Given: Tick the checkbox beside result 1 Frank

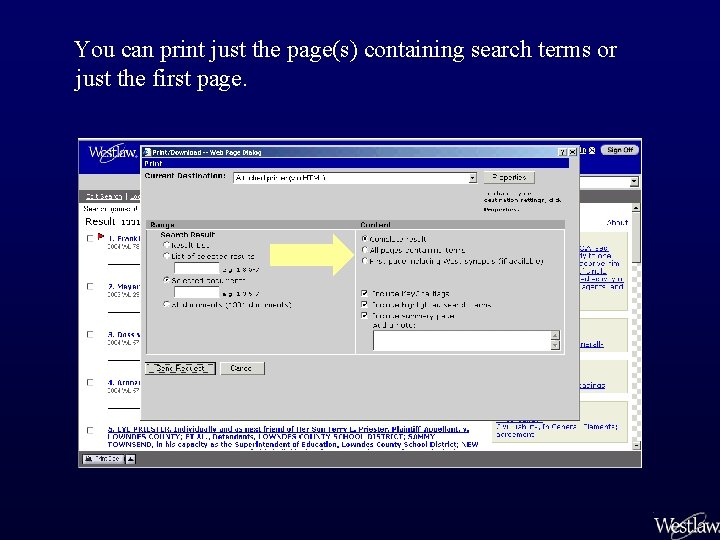Looking at the screenshot, I should click(x=90, y=238).
